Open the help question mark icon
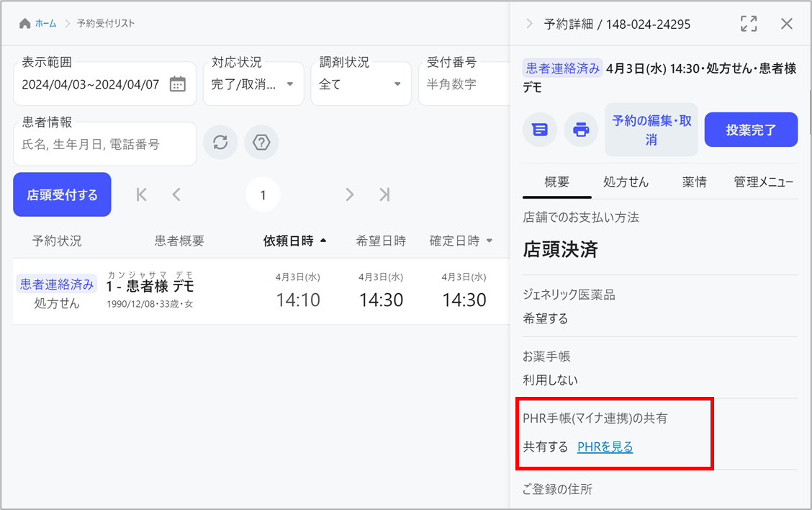Image resolution: width=812 pixels, height=510 pixels. (261, 143)
